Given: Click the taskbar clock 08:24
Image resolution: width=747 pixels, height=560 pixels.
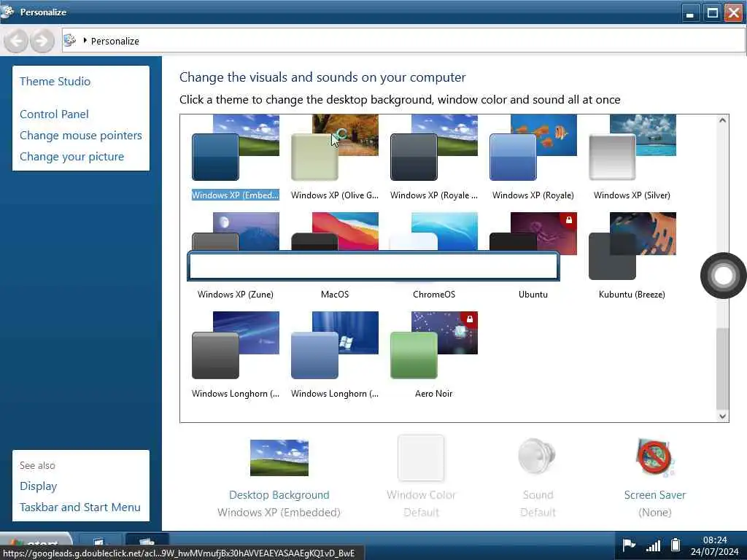Looking at the screenshot, I should point(715,540).
